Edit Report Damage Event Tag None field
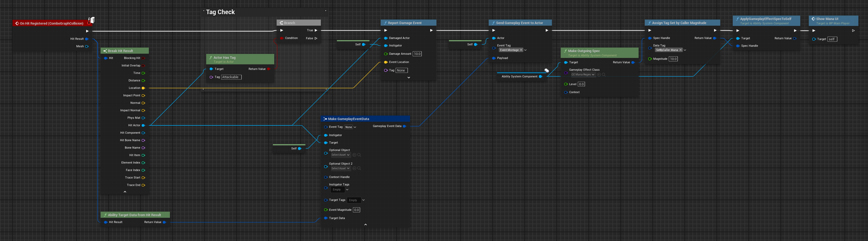Screen dimensions: 868x241 tap(401, 70)
